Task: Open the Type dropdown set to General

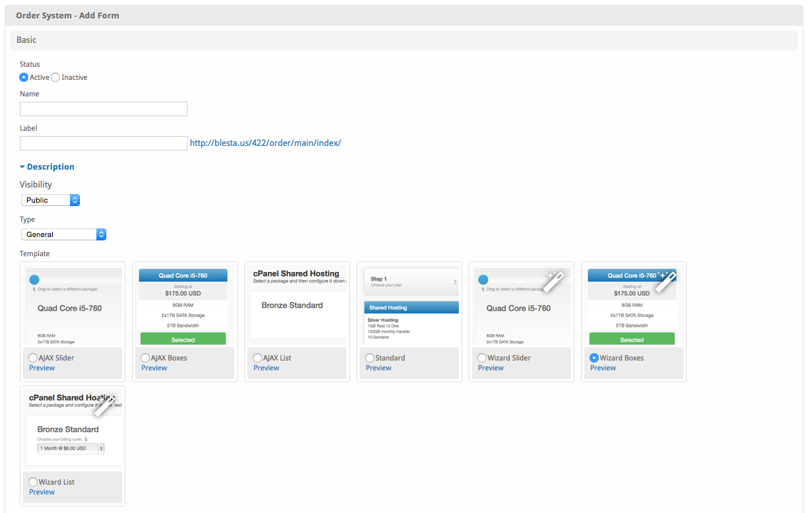Action: 63,234
